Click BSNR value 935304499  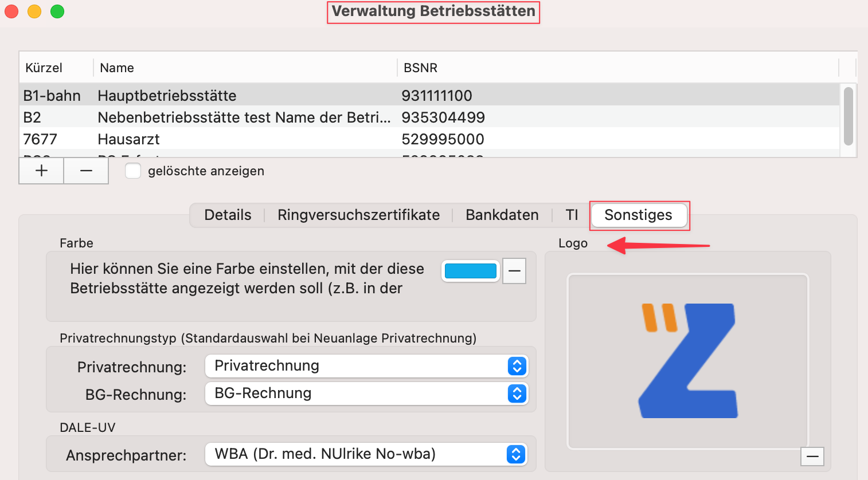pyautogui.click(x=443, y=117)
